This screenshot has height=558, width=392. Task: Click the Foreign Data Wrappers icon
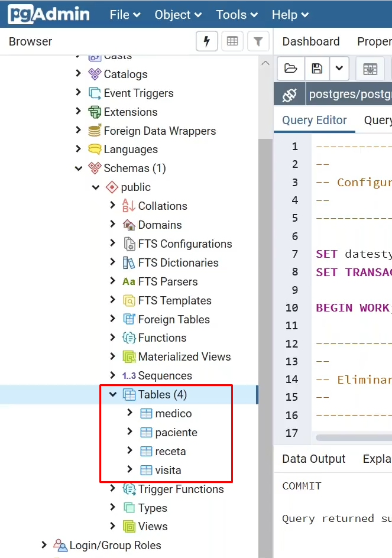(x=95, y=131)
